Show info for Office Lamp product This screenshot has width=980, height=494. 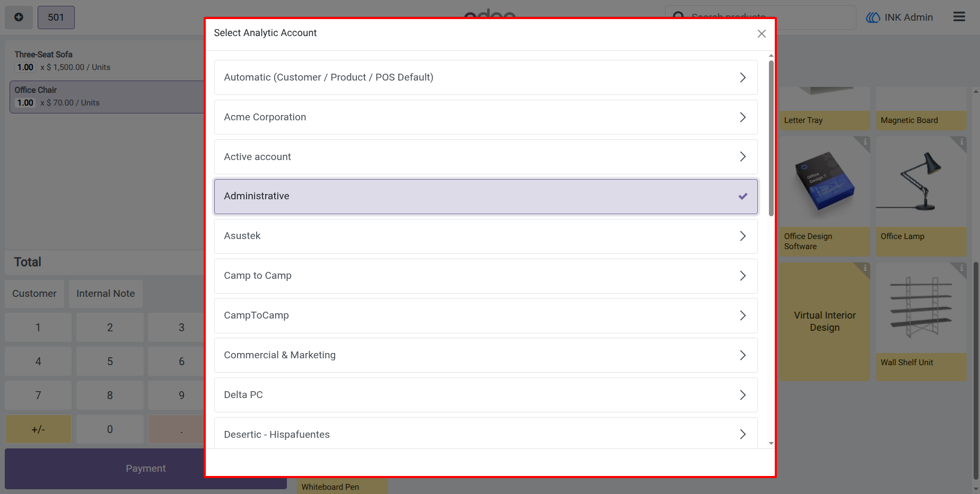[961, 142]
